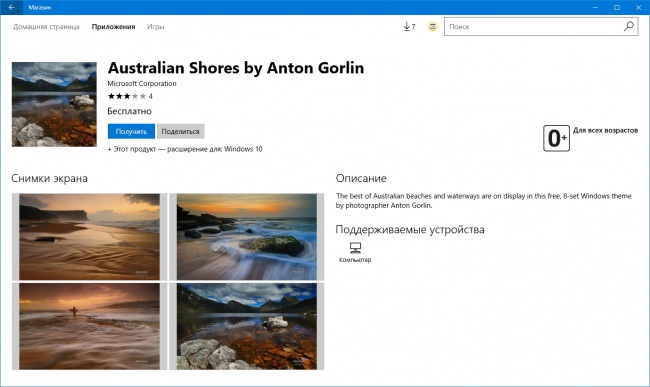Click the Australian Shores app tile image
Viewport: 650px width, 387px height.
[x=54, y=104]
